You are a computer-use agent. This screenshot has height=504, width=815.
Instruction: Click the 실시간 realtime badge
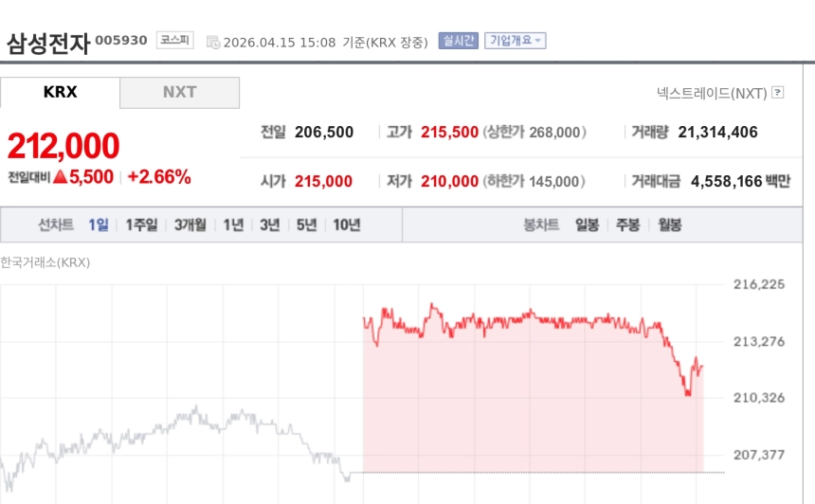458,41
